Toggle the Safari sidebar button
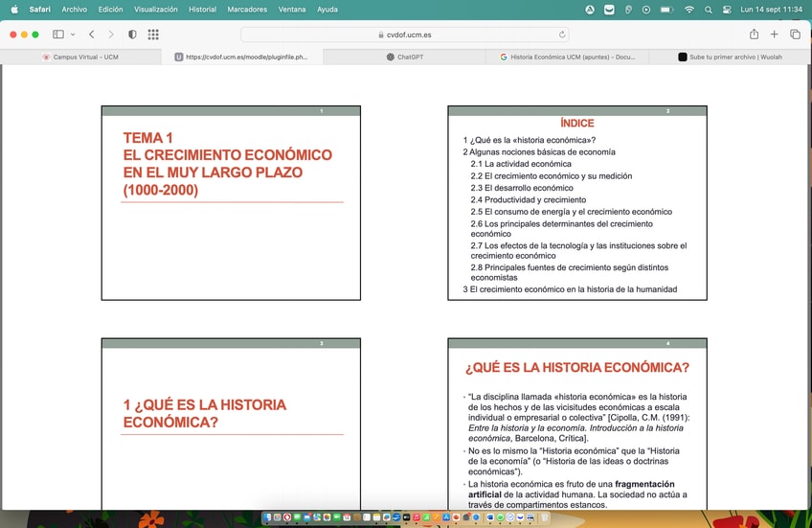This screenshot has width=812, height=528. [58, 34]
